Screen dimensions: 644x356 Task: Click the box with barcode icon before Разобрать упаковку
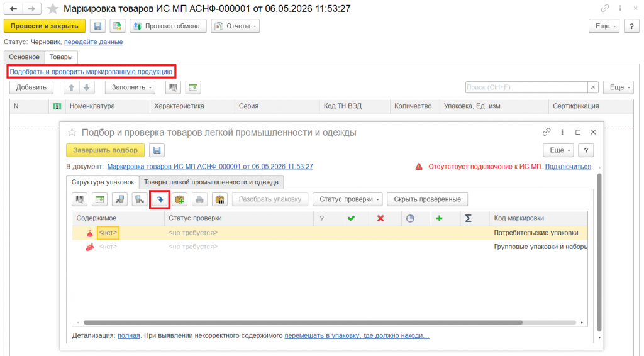tap(219, 199)
